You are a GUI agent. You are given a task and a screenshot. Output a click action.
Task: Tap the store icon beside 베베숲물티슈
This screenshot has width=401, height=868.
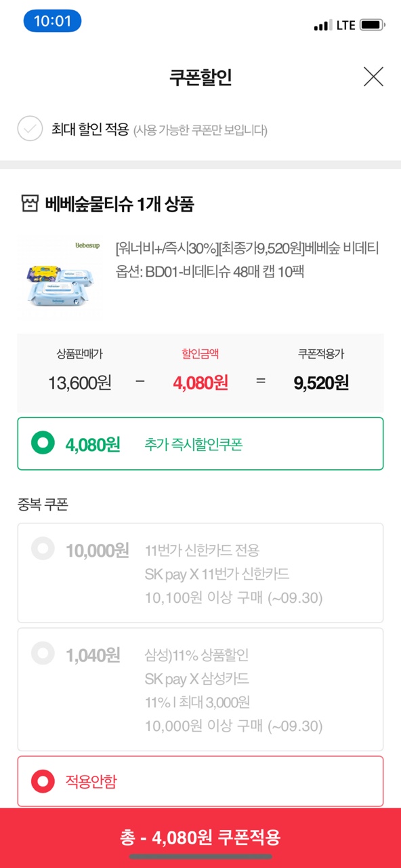(29, 204)
